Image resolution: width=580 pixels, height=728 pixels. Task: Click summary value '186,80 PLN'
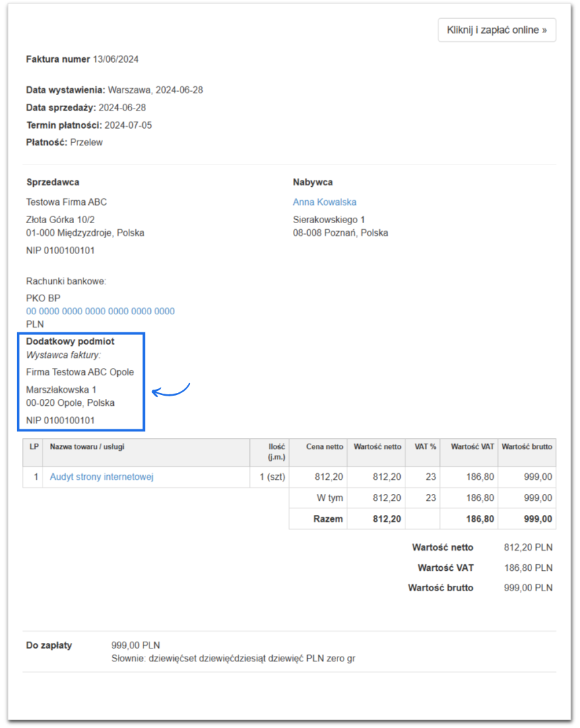[528, 568]
